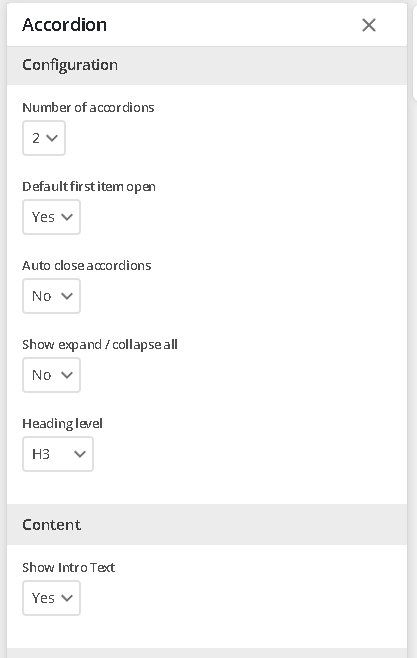The image size is (417, 658).
Task: Click the Configuration section header
Action: click(207, 65)
